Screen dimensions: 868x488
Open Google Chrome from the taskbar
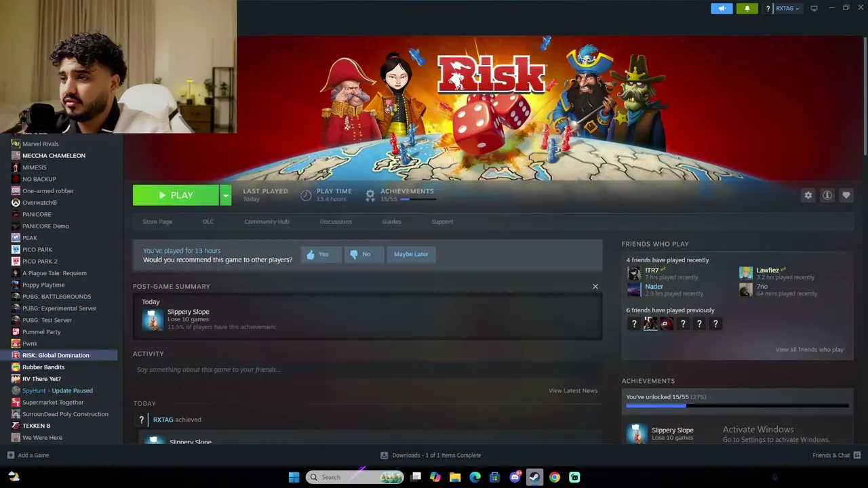coord(555,477)
